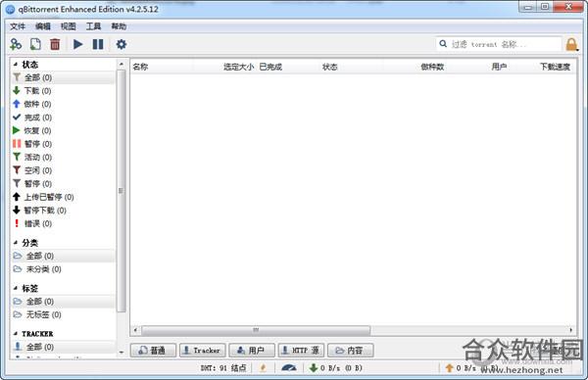
Task: Click the pause toolbar icon
Action: (x=98, y=44)
